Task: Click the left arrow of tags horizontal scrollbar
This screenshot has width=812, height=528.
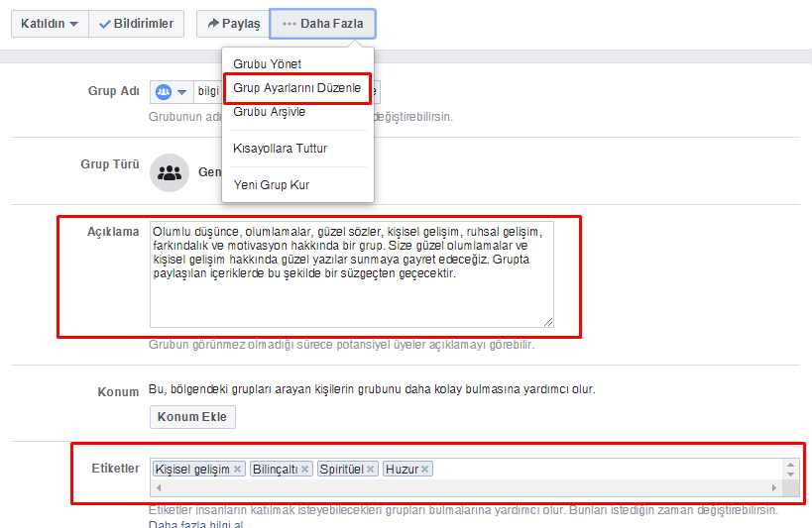Action: point(159,487)
